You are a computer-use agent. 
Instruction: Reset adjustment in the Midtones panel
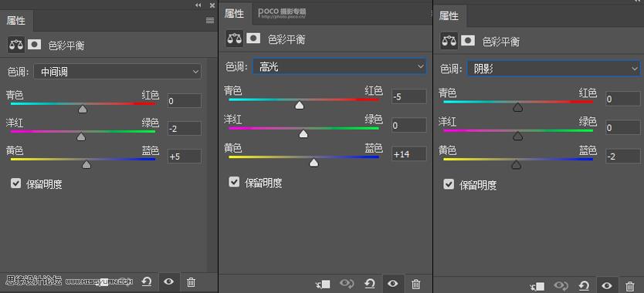pos(147,281)
